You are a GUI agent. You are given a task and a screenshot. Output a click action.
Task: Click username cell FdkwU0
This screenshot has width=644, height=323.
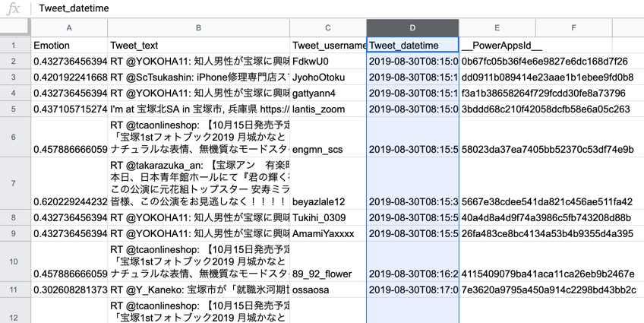click(x=328, y=62)
